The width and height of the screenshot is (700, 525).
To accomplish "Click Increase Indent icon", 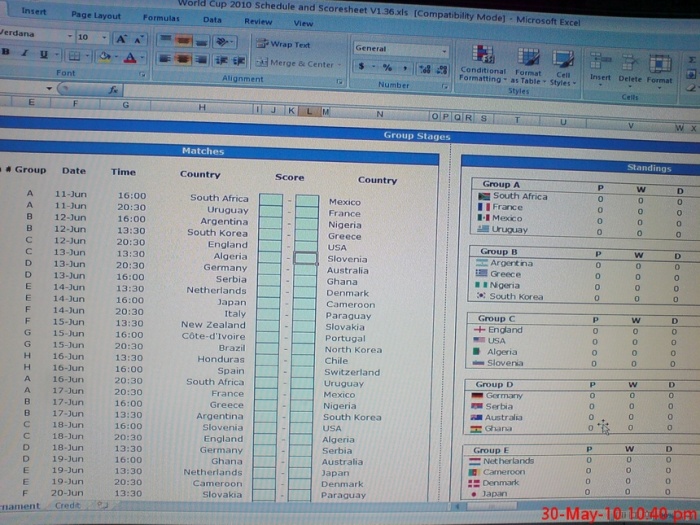I will [x=239, y=61].
